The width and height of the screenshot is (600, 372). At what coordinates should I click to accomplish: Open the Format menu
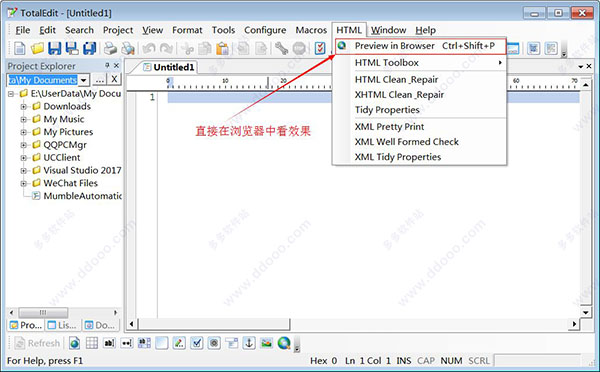point(187,30)
